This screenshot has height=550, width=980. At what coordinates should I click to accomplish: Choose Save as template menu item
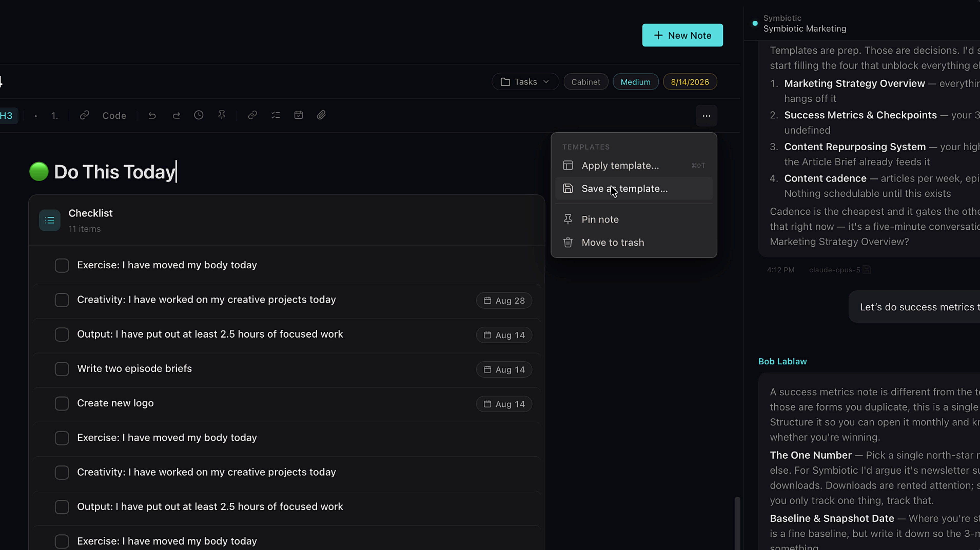634,188
